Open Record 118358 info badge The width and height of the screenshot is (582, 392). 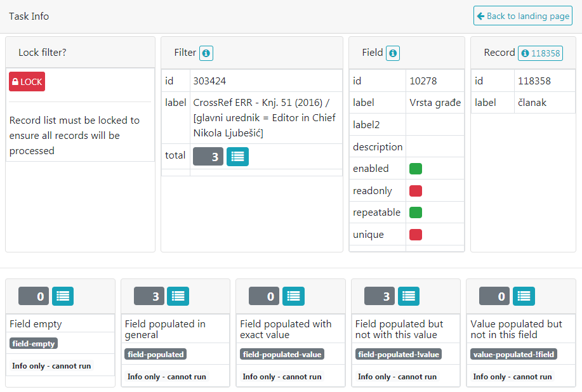pyautogui.click(x=539, y=53)
